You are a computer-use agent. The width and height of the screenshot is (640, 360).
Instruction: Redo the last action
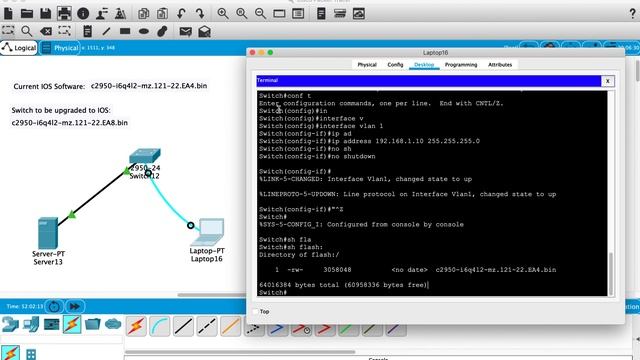[200, 14]
